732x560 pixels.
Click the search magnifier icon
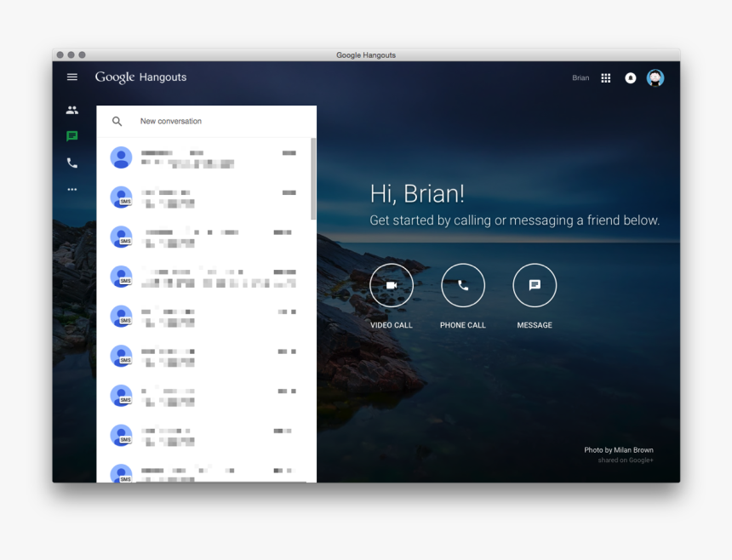click(117, 122)
